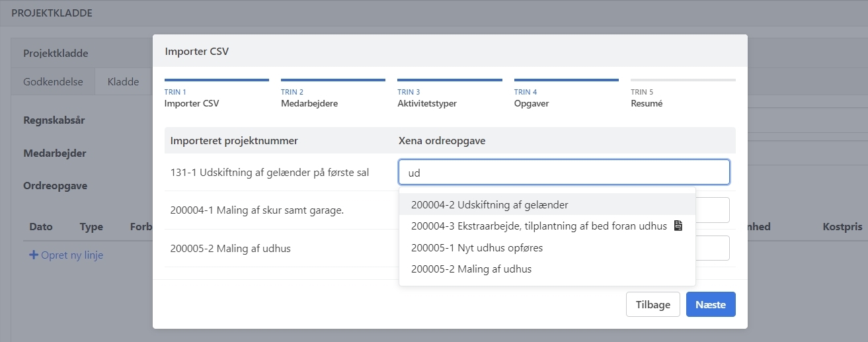Click the document icon beside 200004-3 Ekstraarbejde
This screenshot has height=342, width=868.
pyautogui.click(x=678, y=226)
